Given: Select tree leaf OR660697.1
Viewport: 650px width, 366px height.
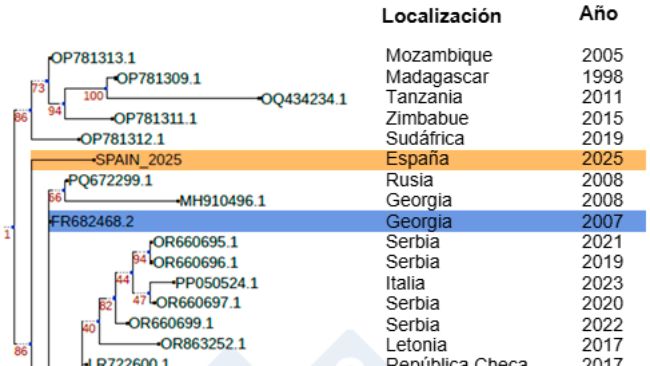Looking at the screenshot, I should (198, 303).
